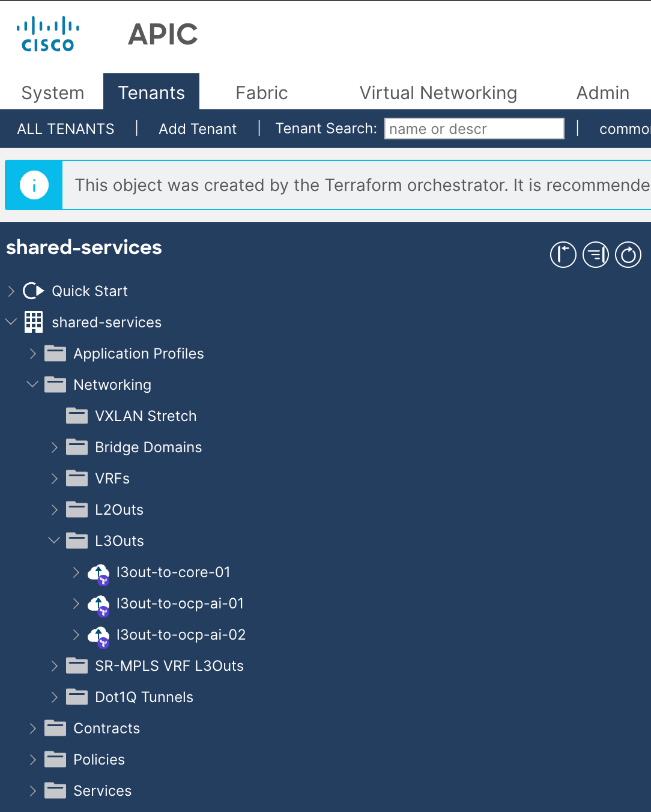The width and height of the screenshot is (651, 812).
Task: Open the System tab
Action: (53, 92)
